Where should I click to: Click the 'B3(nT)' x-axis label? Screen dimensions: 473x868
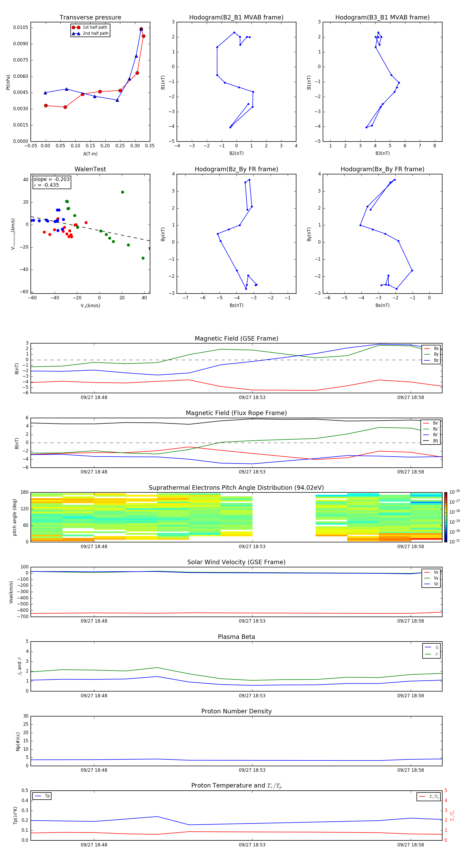[382, 154]
